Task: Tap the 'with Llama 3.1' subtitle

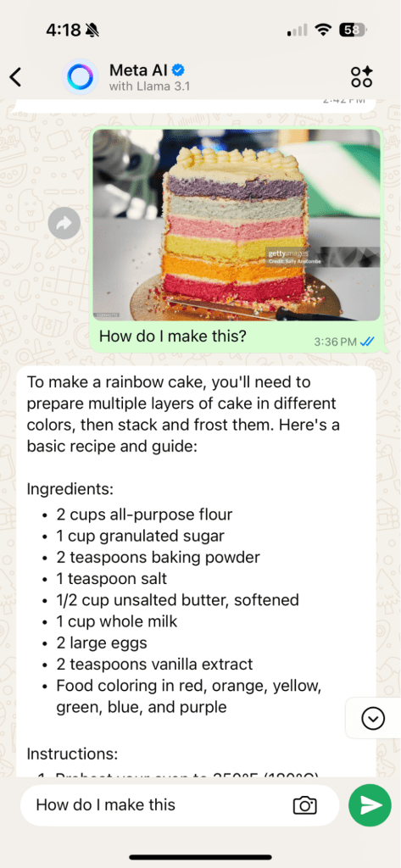Action: coord(149,87)
